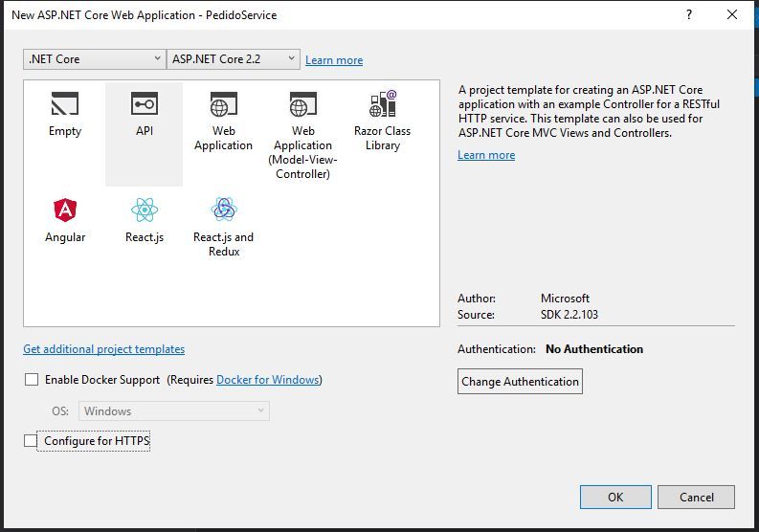Open Get additional project templates link
Image resolution: width=759 pixels, height=532 pixels.
[x=104, y=349]
